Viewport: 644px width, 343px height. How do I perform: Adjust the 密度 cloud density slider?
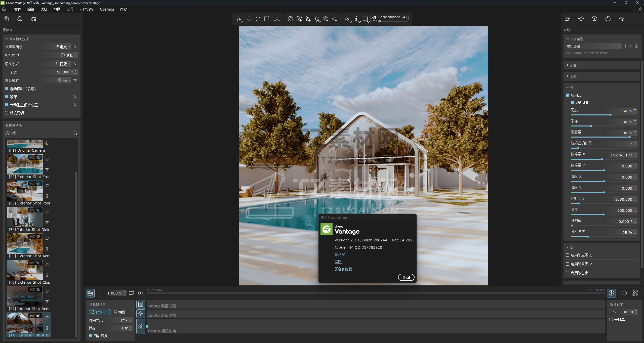point(610,115)
